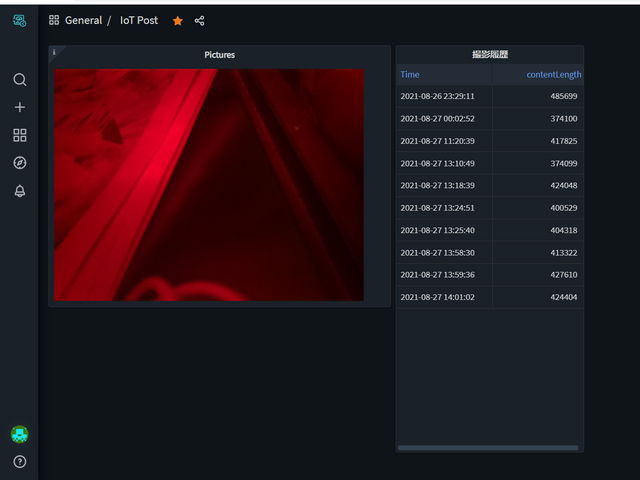Click the user avatar icon
The height and width of the screenshot is (480, 640).
[19, 434]
